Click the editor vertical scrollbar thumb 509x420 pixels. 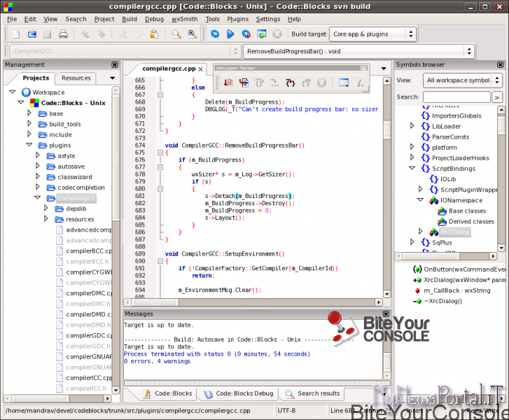pyautogui.click(x=387, y=130)
